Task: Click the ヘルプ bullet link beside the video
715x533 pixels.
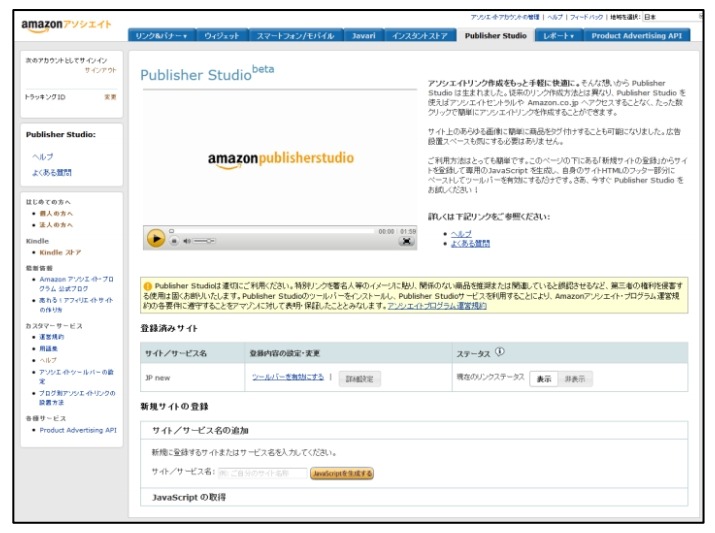Action: tap(461, 233)
